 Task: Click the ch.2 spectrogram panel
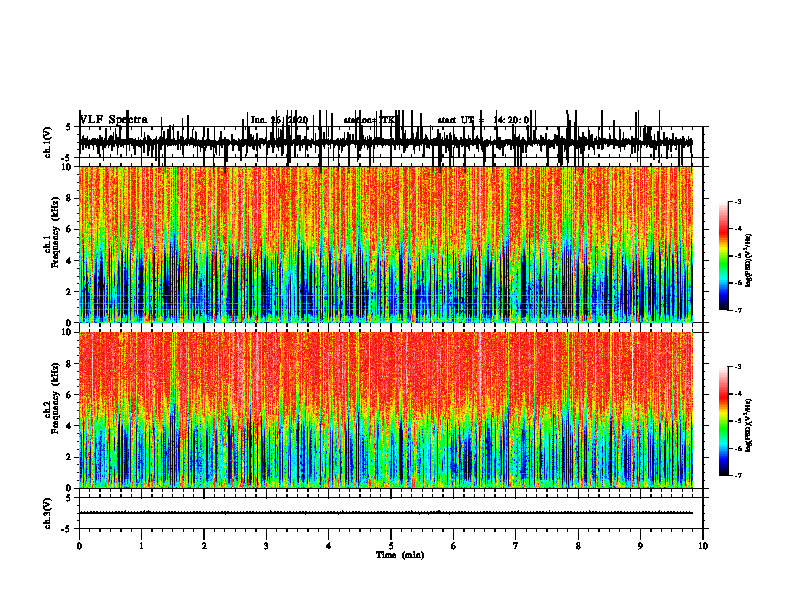point(386,410)
